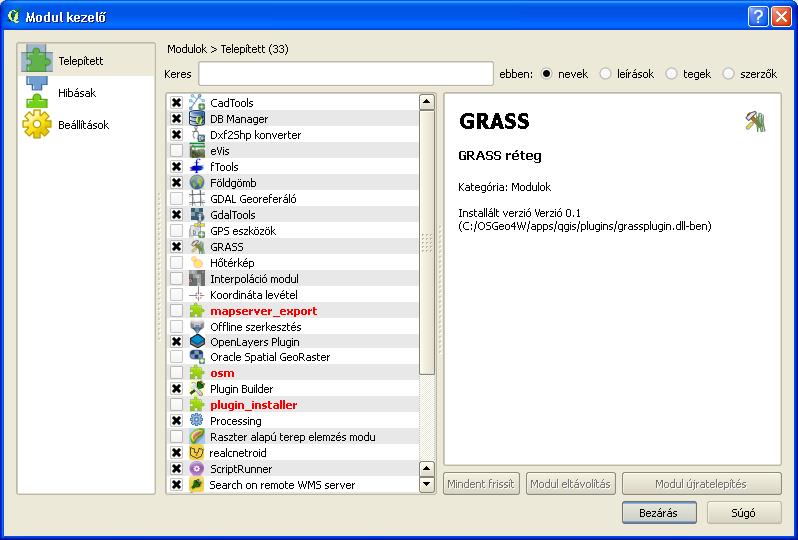The width and height of the screenshot is (798, 540).
Task: Select the 'tegek' search radio button
Action: click(x=671, y=74)
